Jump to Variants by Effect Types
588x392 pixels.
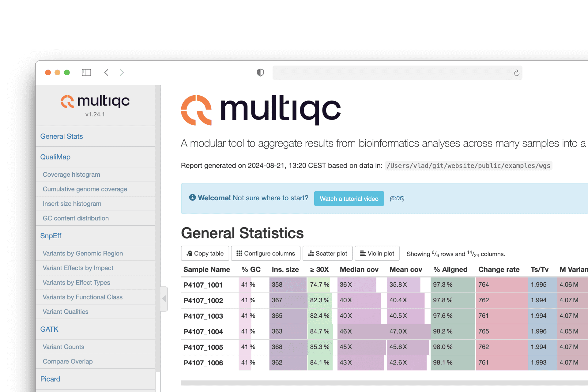point(76,283)
